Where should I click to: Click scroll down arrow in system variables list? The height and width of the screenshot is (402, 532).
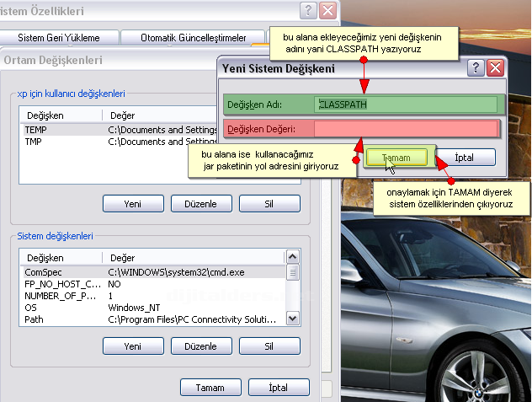pyautogui.click(x=292, y=319)
